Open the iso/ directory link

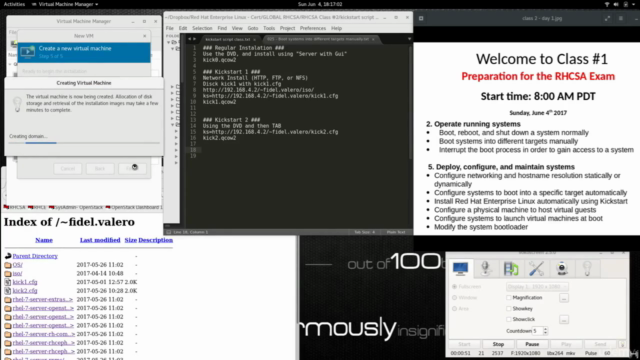point(17,273)
